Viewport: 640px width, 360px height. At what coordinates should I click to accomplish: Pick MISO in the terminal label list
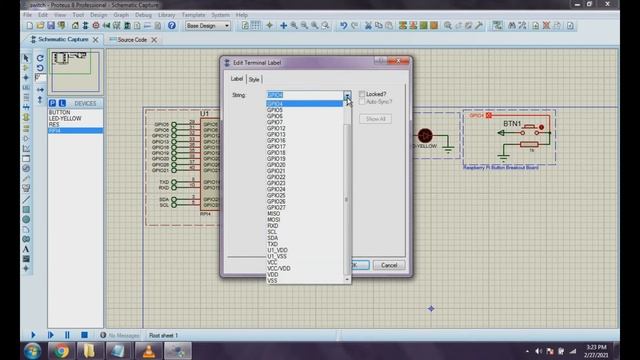(304, 213)
